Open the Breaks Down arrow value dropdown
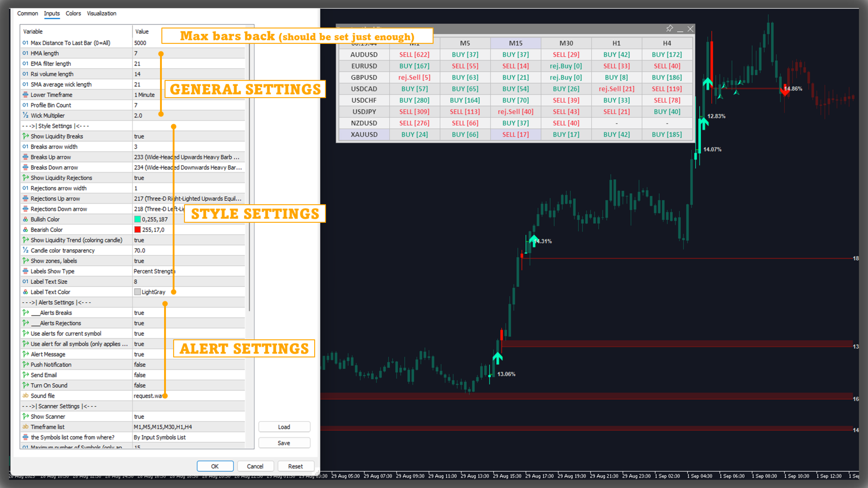The image size is (868, 488). (189, 168)
